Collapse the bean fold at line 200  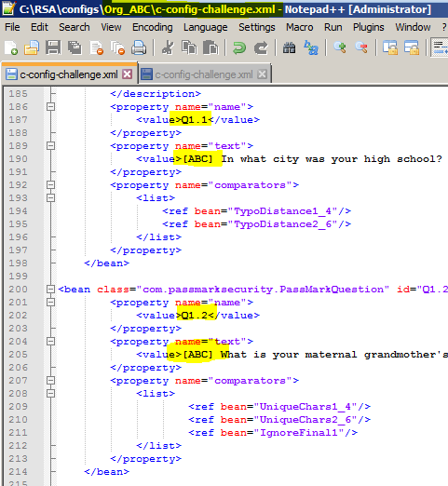50,290
